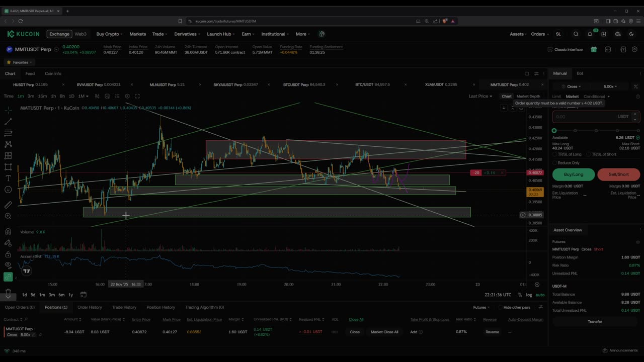Select the rectangle shape tool
Viewport: 644px width, 362px height.
coord(8,167)
